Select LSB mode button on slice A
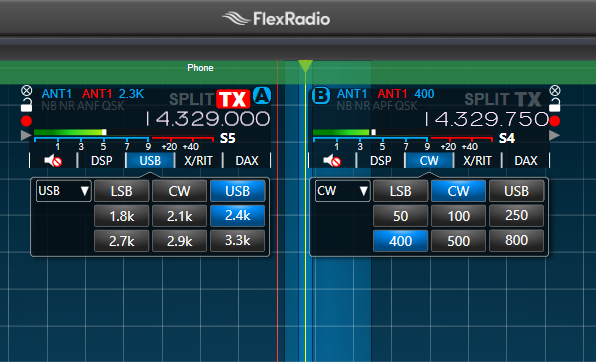This screenshot has width=596, height=362. (122, 191)
